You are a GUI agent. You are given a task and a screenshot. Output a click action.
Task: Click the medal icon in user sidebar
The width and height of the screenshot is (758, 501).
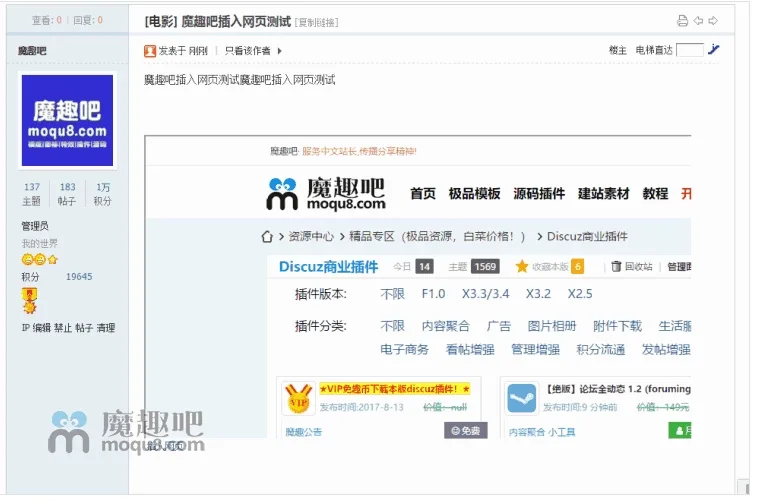tap(29, 300)
